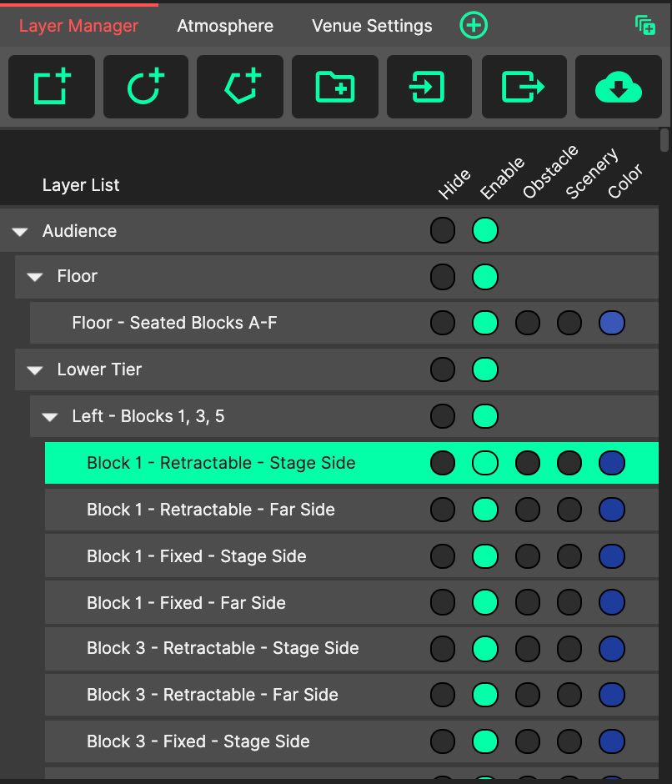Viewport: 672px width, 784px height.
Task: Open color swatch for Floor - Seated Blocks A-F
Action: click(612, 323)
